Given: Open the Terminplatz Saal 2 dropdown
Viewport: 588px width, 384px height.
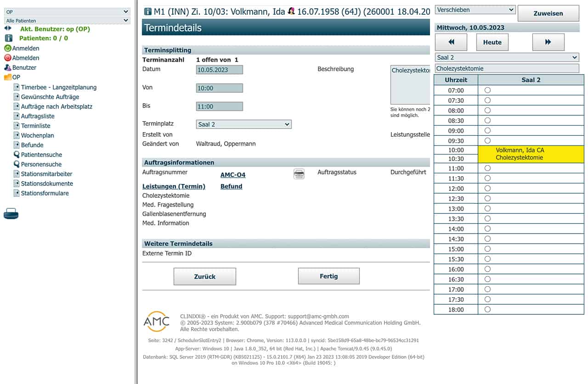Looking at the screenshot, I should [244, 124].
